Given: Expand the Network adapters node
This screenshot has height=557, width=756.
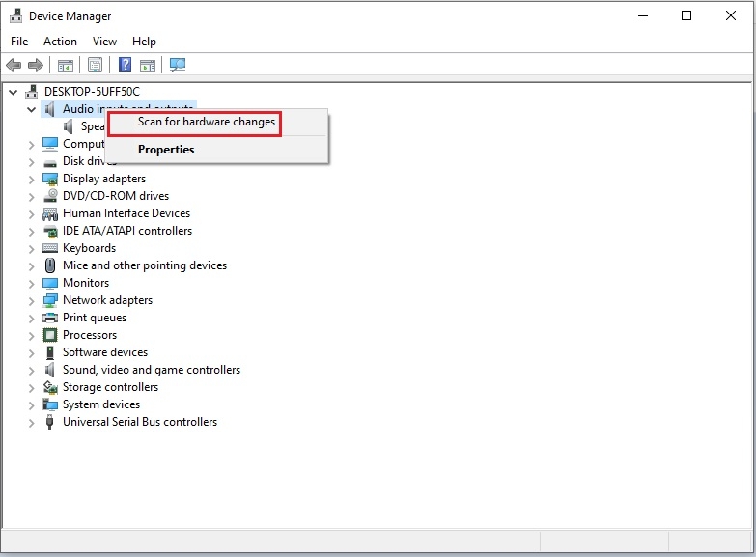Looking at the screenshot, I should 31,301.
